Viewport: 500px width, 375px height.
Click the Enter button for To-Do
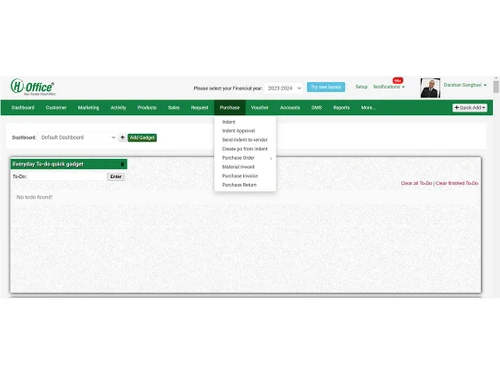pyautogui.click(x=116, y=177)
